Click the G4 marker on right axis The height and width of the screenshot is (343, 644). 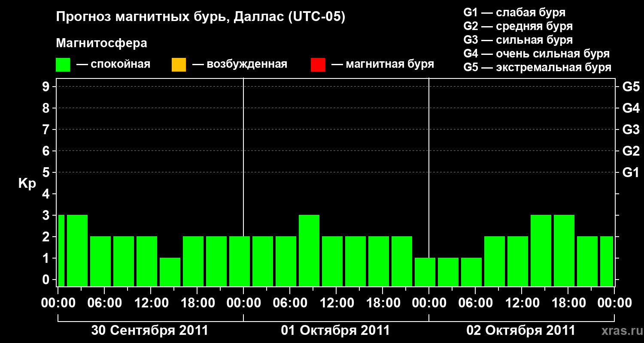631,108
